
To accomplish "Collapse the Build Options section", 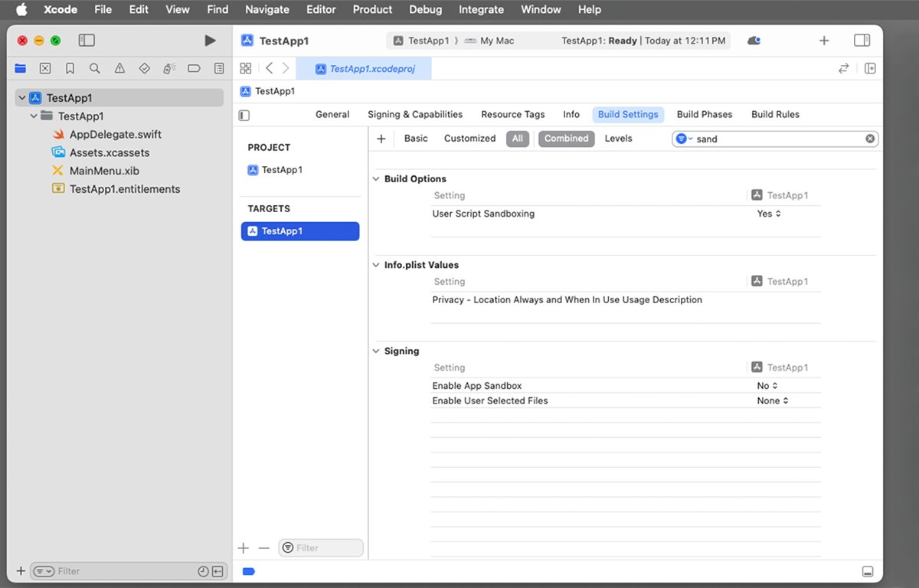I will (375, 178).
